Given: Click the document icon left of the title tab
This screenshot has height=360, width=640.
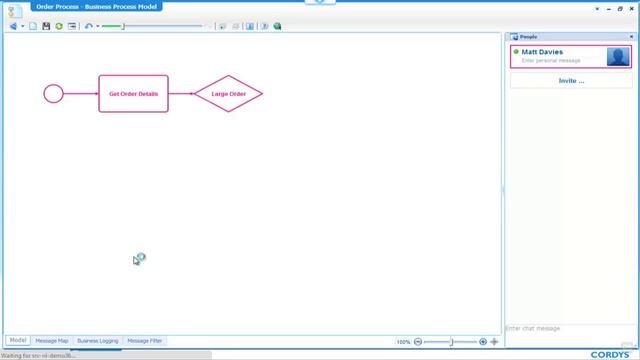Looking at the screenshot, I should click(x=15, y=11).
